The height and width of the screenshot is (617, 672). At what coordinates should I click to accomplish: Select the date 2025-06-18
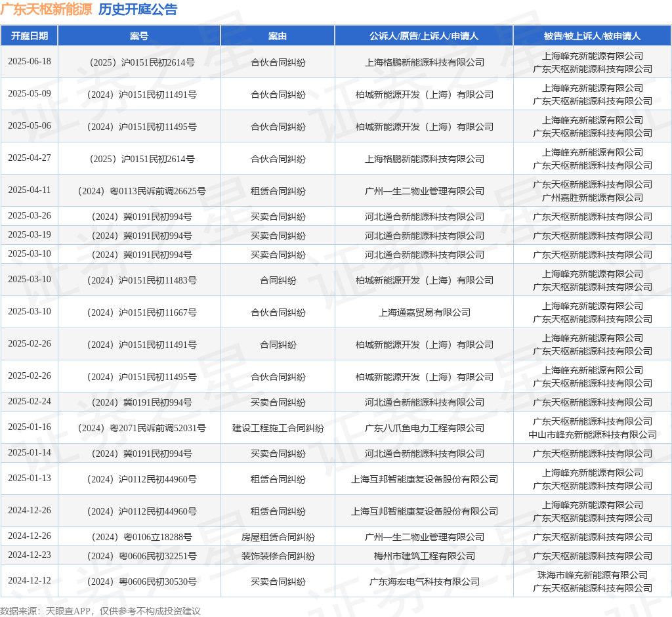point(29,61)
